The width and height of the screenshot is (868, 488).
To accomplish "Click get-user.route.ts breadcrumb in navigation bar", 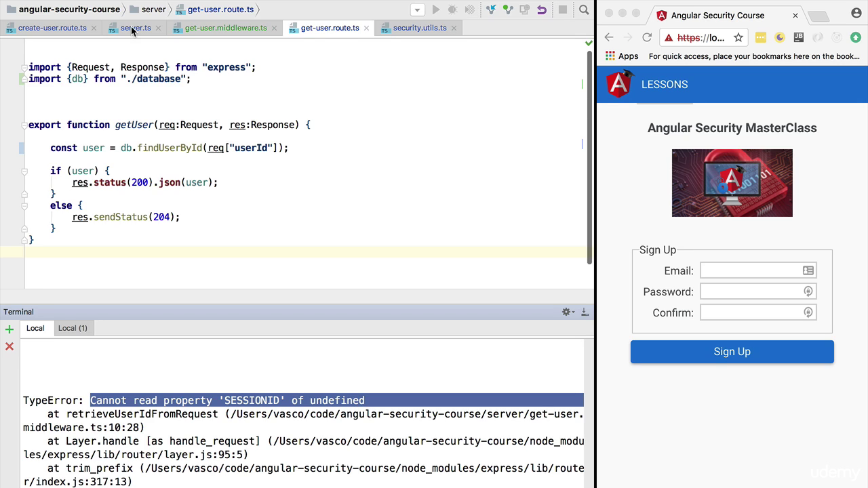I will click(x=215, y=9).
